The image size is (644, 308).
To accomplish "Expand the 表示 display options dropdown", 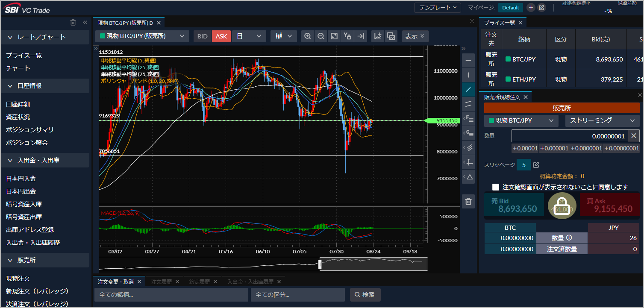I will 415,36.
